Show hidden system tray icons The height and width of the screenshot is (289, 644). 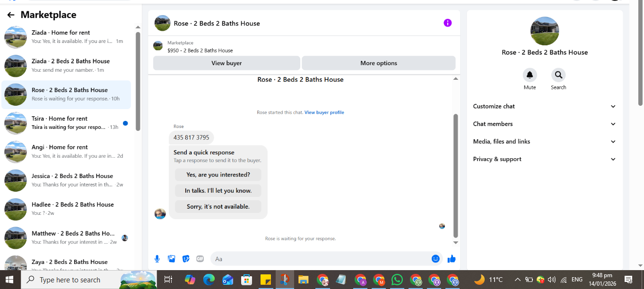(x=518, y=280)
